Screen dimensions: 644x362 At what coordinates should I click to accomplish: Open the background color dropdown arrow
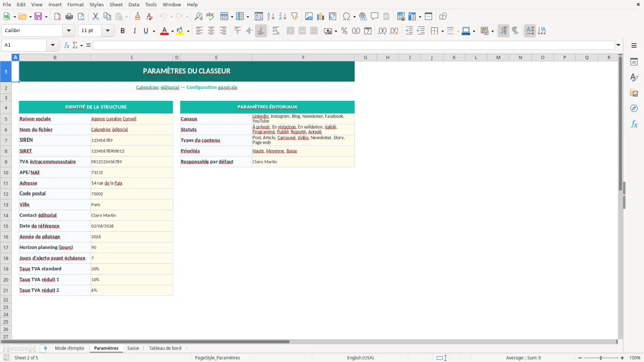click(x=188, y=31)
